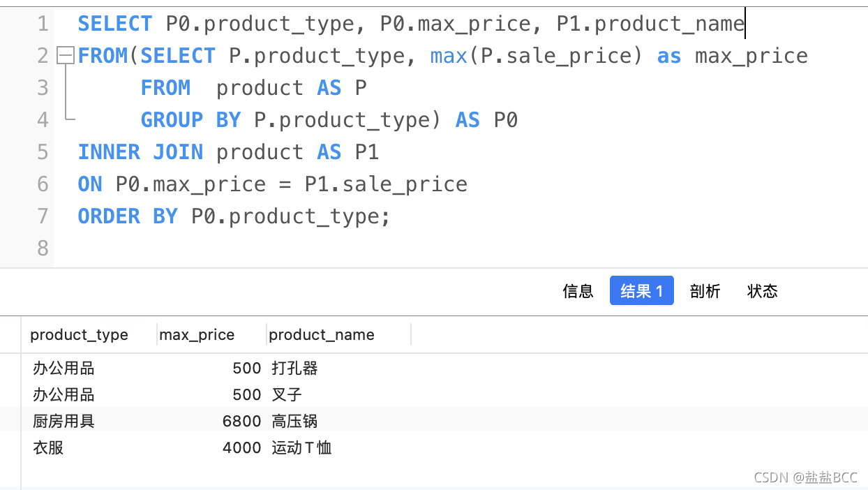Select the 结果 1 tab
Viewport: 868px width, 490px height.
641,291
